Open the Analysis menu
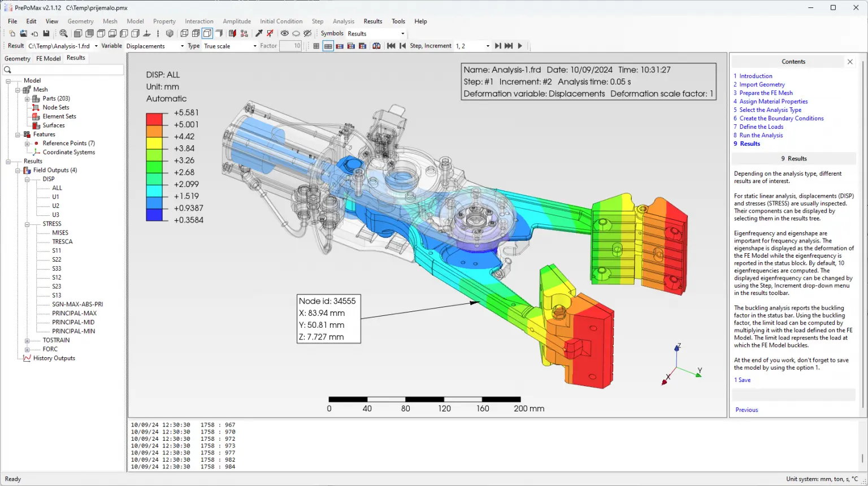This screenshot has height=486, width=868. (343, 21)
